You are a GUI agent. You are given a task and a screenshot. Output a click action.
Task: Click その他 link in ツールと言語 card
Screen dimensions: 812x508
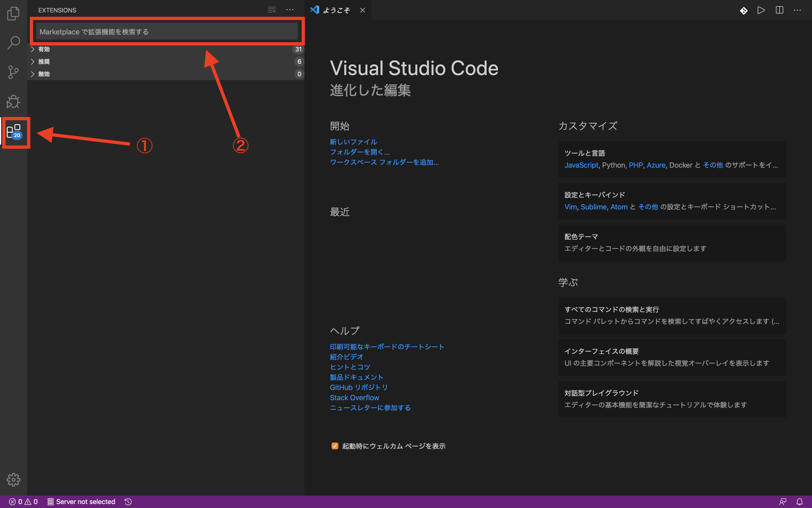point(713,165)
